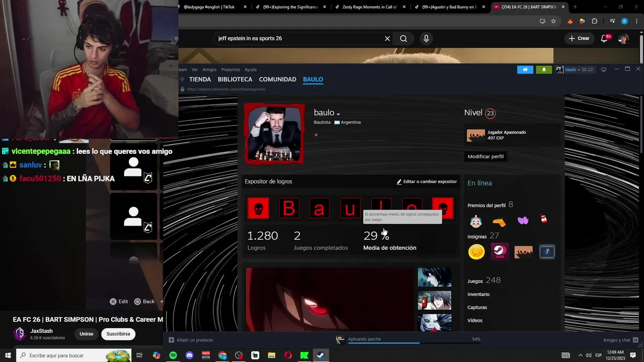Screen dimensions: 644x362
Task: Click the steamcommunity profile URL
Action: click(x=226, y=89)
